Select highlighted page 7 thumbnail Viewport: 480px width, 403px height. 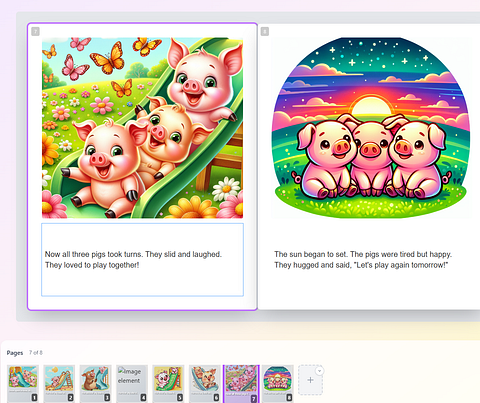241,383
